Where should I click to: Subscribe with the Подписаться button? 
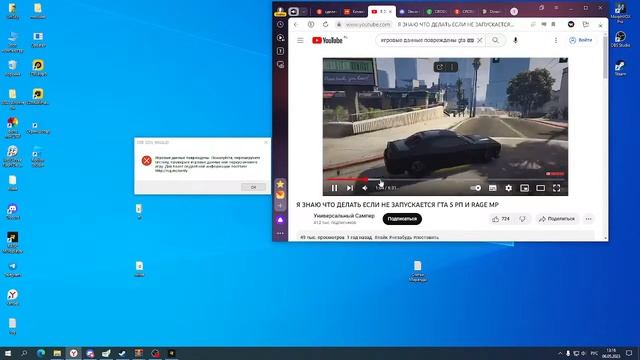coord(402,219)
